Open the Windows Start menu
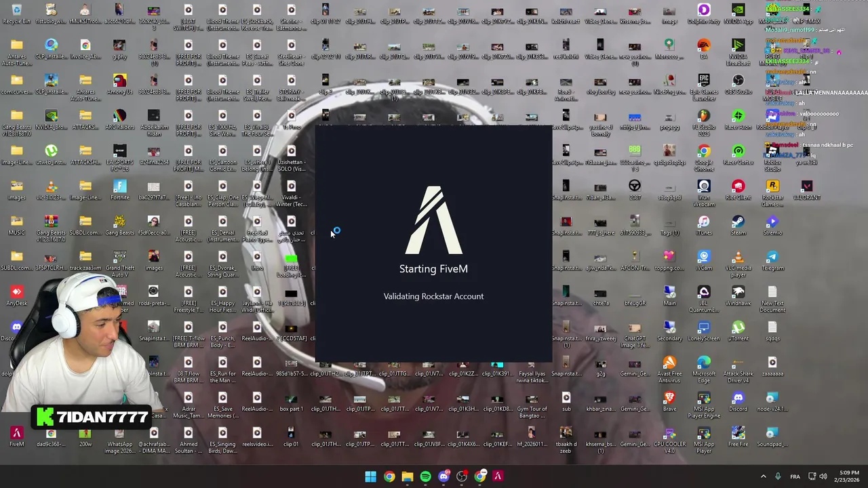Image resolution: width=868 pixels, height=488 pixels. pos(370,476)
